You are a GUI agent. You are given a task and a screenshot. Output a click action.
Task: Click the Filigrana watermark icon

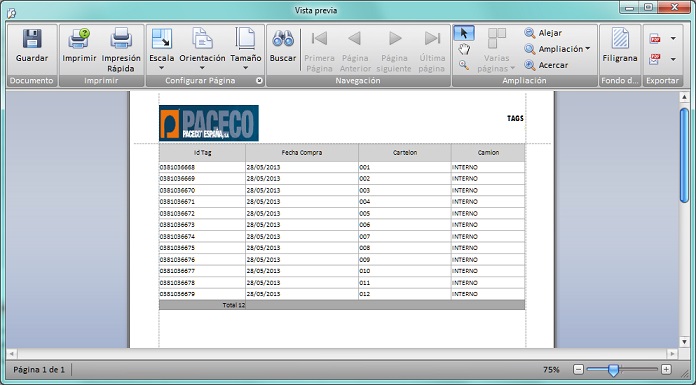coord(620,38)
